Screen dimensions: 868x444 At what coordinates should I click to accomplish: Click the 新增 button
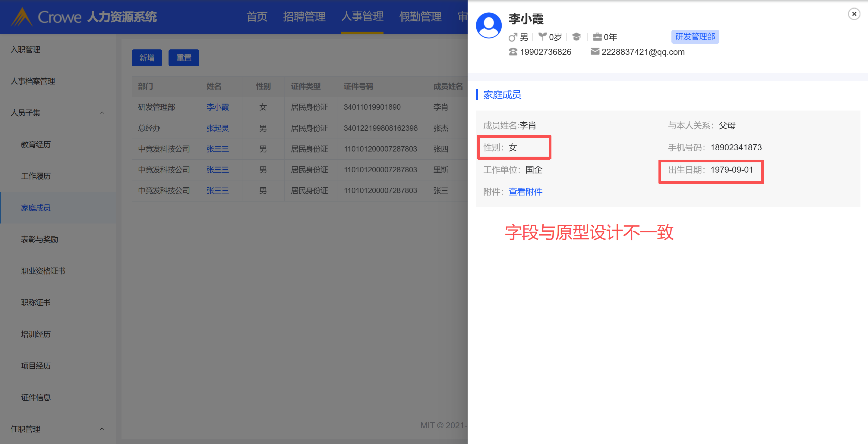[147, 58]
